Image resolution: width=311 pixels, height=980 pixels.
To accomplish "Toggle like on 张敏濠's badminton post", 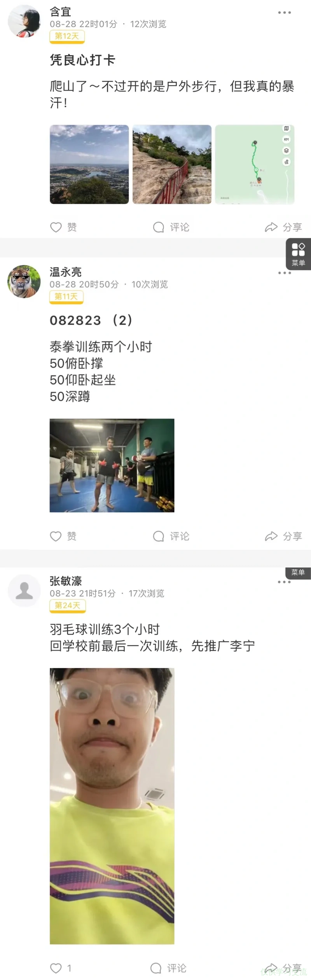I will point(61,968).
